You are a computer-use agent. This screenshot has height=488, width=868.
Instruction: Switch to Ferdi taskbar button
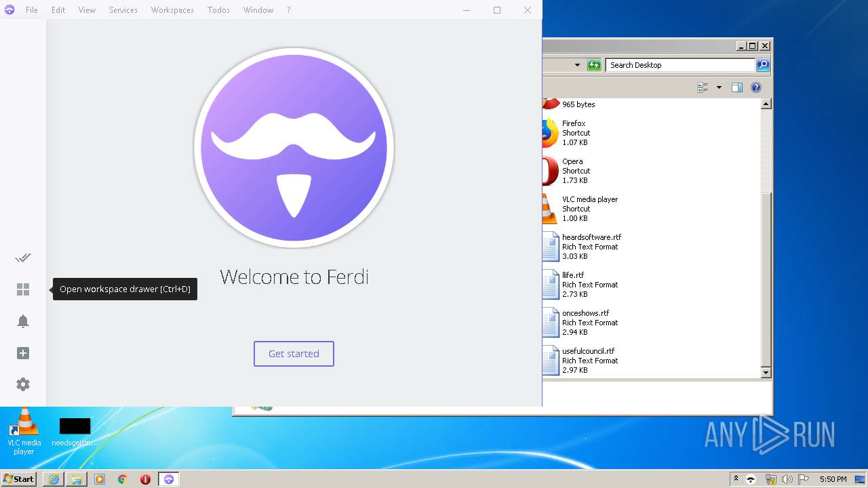(169, 479)
